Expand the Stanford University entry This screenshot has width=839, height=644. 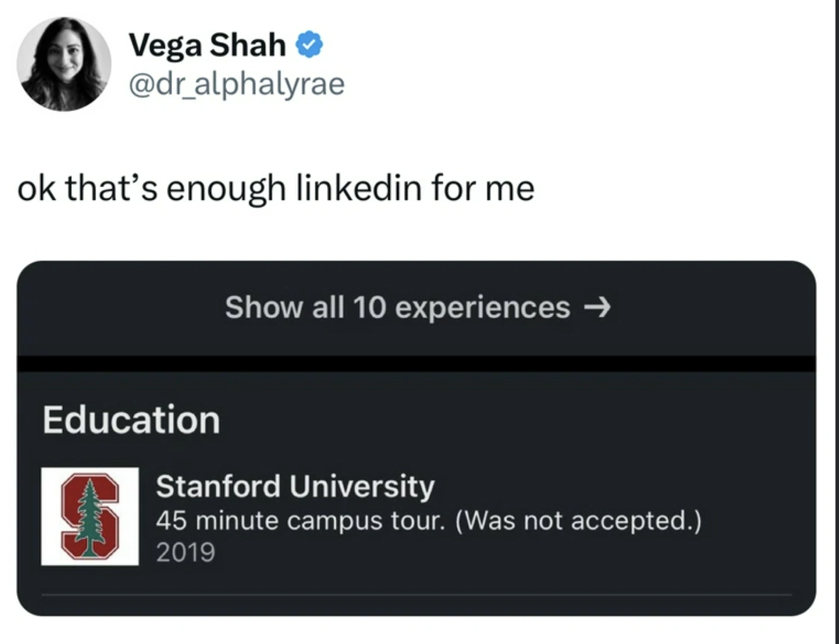point(295,486)
